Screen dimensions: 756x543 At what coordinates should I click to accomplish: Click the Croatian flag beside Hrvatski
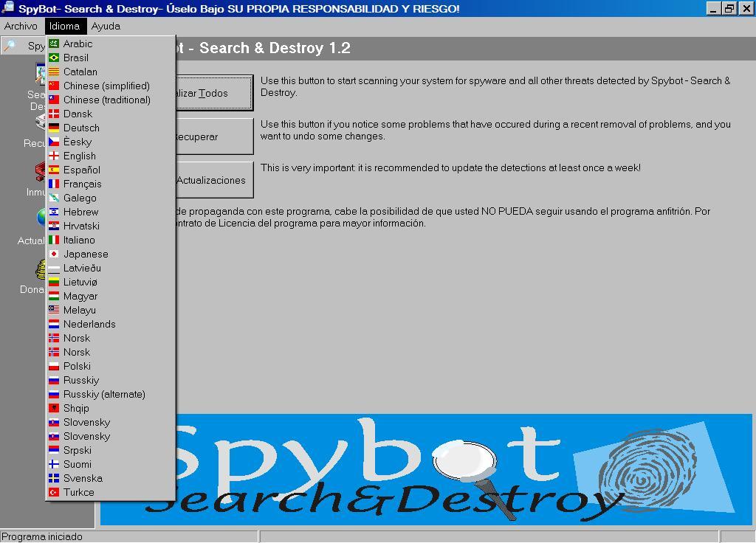point(54,226)
